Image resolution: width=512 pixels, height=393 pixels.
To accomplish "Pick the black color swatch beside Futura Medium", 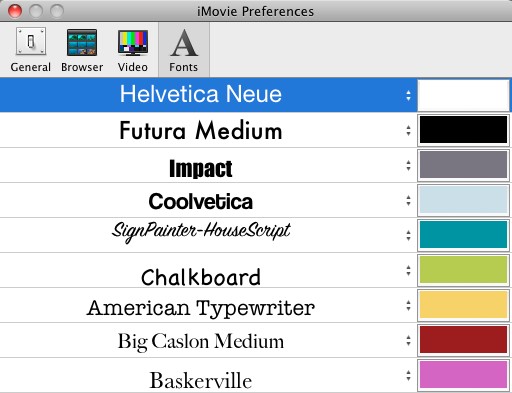I will [463, 130].
